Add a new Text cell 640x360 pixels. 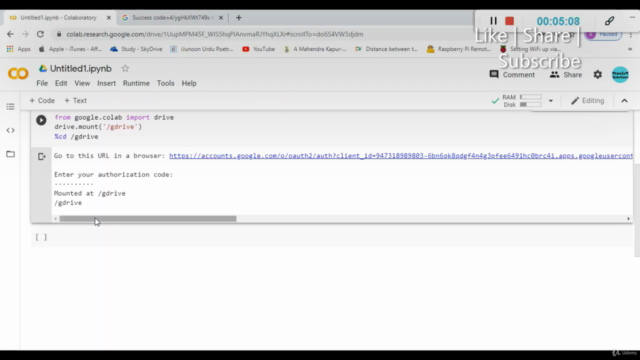[76, 100]
